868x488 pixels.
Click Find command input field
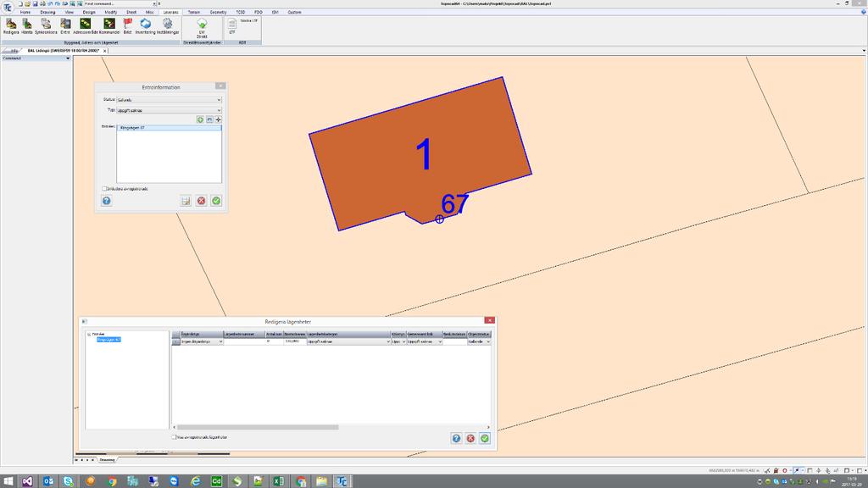(117, 4)
